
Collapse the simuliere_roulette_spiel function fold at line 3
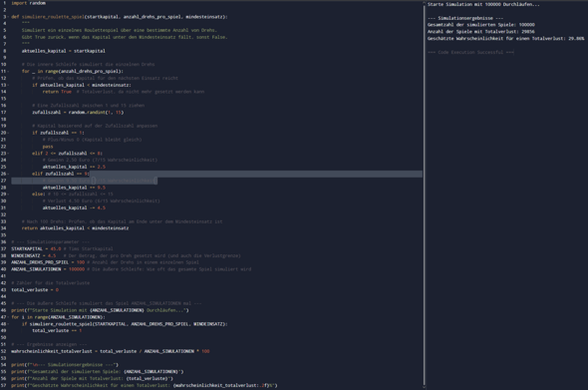tap(8, 17)
